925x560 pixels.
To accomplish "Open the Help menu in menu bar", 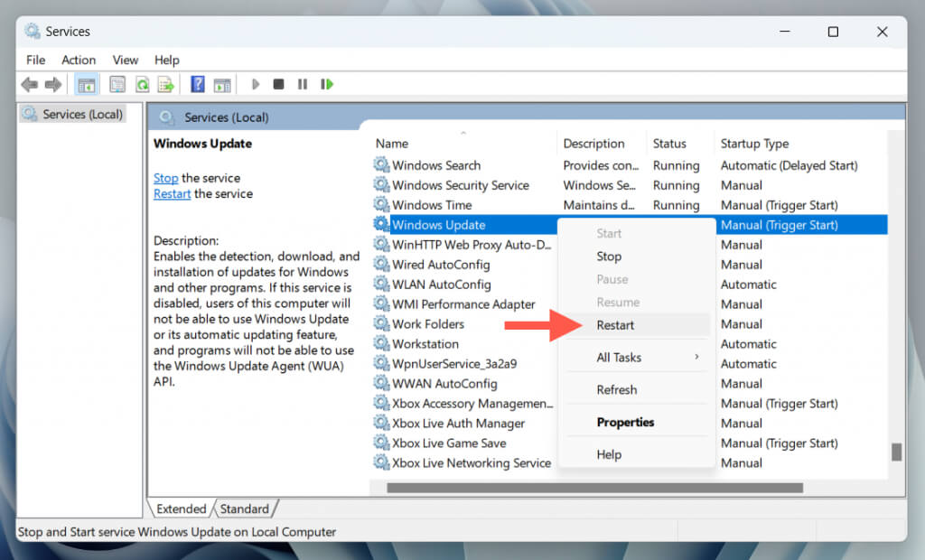I will coord(167,60).
